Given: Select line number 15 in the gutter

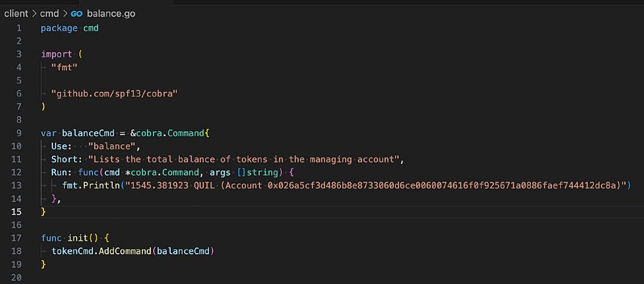Looking at the screenshot, I should (x=16, y=212).
